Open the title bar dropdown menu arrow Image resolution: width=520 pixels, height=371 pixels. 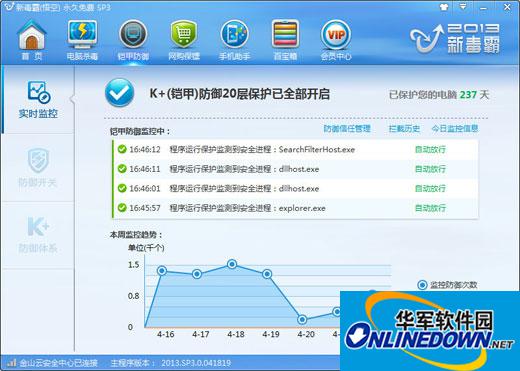(x=463, y=7)
